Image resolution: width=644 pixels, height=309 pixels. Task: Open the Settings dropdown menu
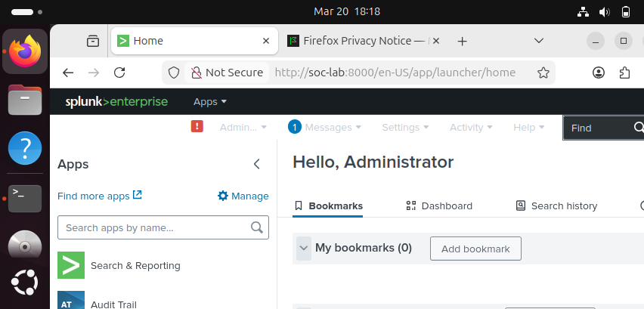pyautogui.click(x=405, y=128)
